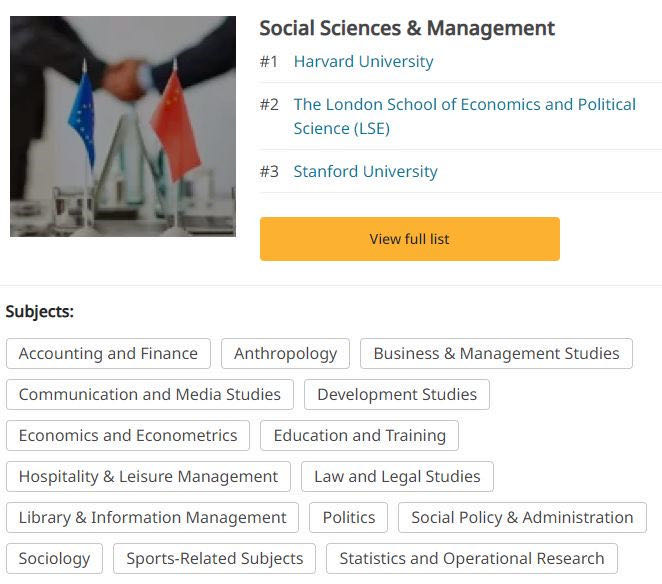The width and height of the screenshot is (662, 584).
Task: Open the Development Studies subject
Action: click(x=397, y=395)
